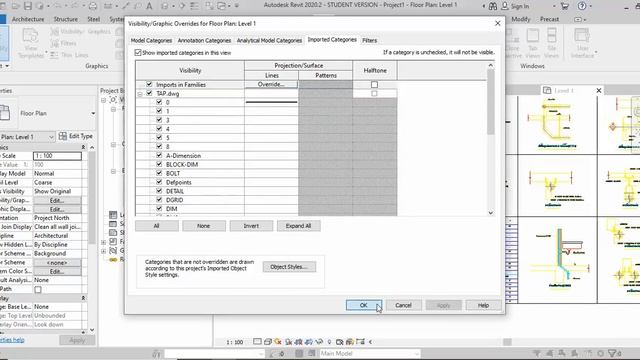
Task: Click the Thin Lines ribbon icon
Action: click(54, 55)
